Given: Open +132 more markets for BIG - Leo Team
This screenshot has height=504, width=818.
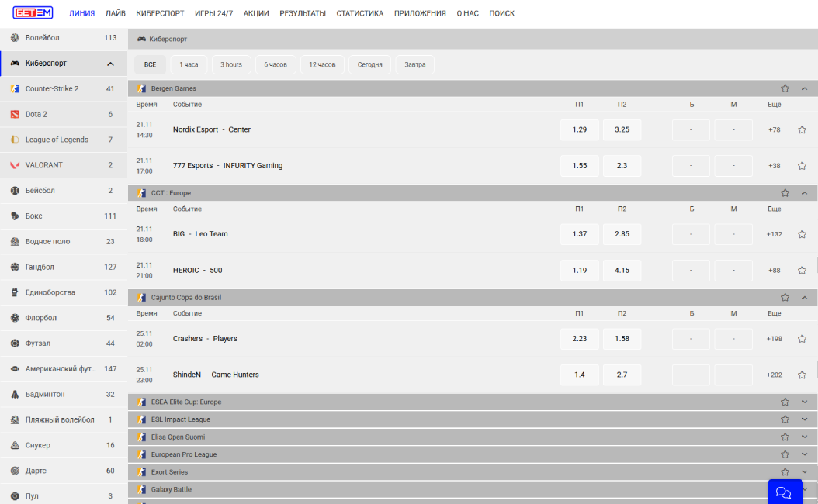Looking at the screenshot, I should (774, 234).
